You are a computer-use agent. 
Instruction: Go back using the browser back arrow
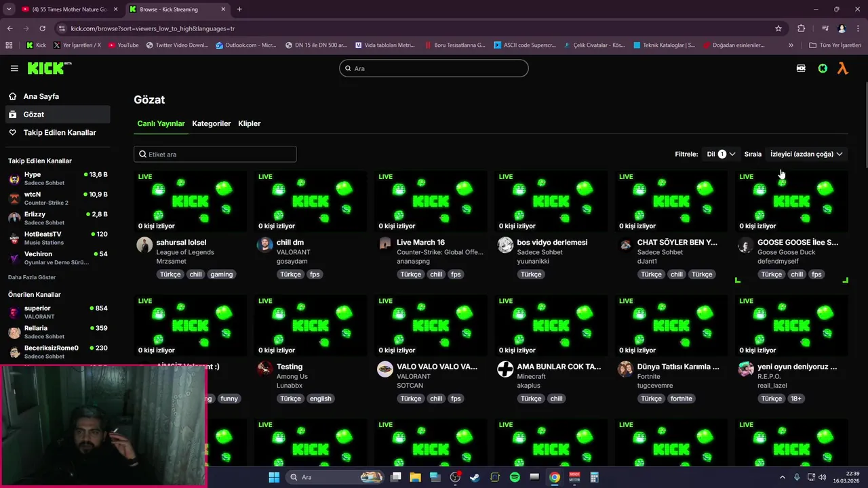pos(9,28)
